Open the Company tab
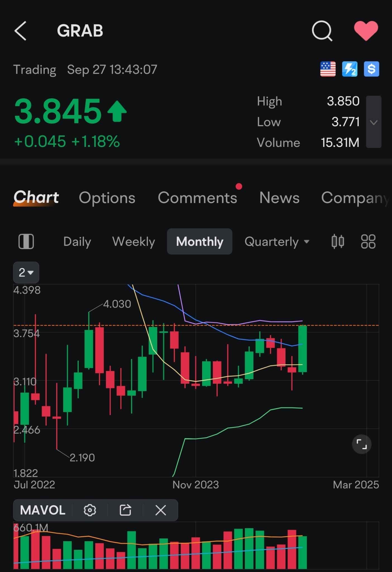Image resolution: width=392 pixels, height=572 pixels. [355, 198]
